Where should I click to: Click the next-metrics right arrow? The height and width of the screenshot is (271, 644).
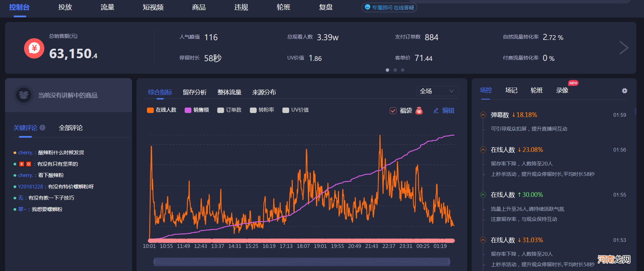pyautogui.click(x=624, y=48)
